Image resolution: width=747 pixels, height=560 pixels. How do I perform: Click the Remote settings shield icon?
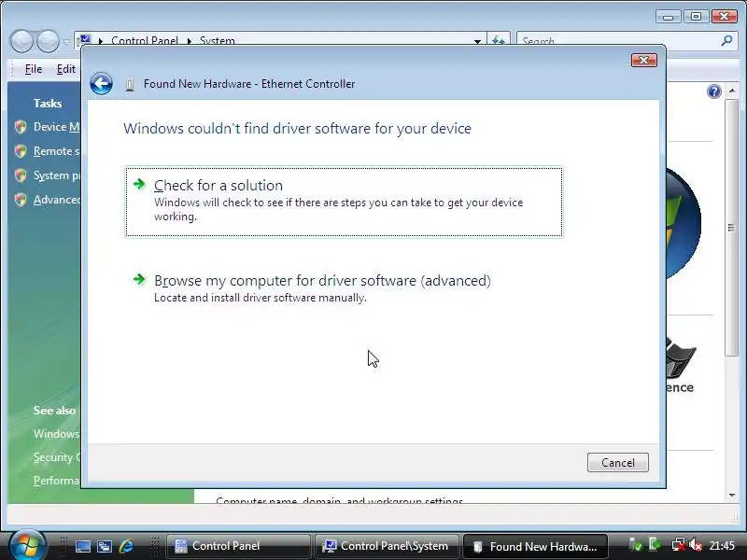[21, 151]
